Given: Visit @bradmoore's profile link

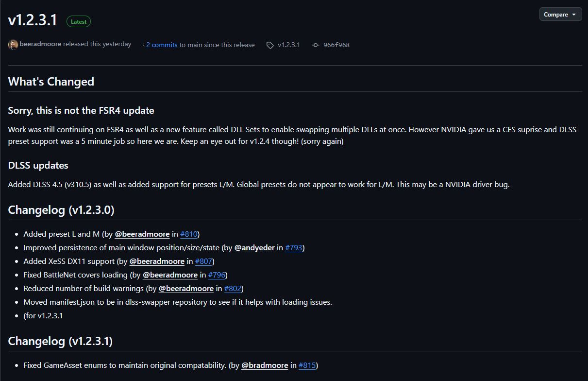Looking at the screenshot, I should coord(265,365).
